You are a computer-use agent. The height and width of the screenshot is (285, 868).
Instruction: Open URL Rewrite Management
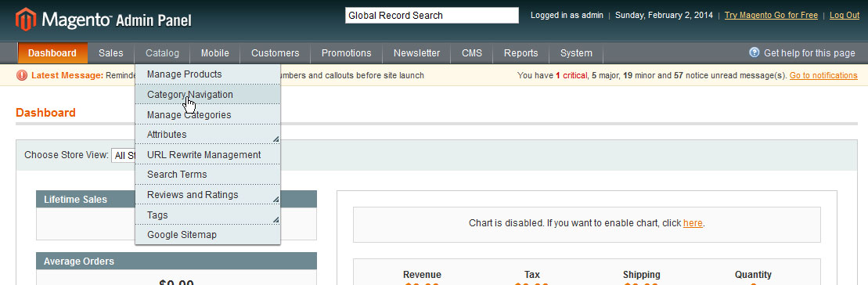pyautogui.click(x=207, y=154)
